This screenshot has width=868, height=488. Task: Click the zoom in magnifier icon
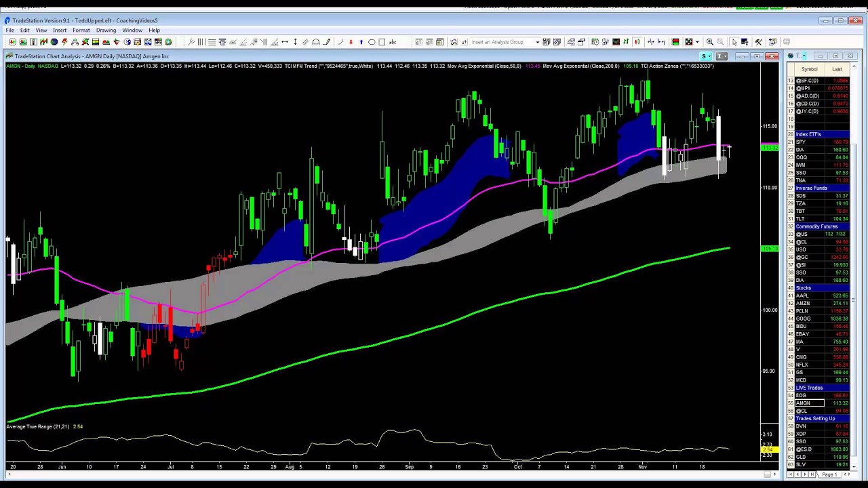pyautogui.click(x=710, y=42)
